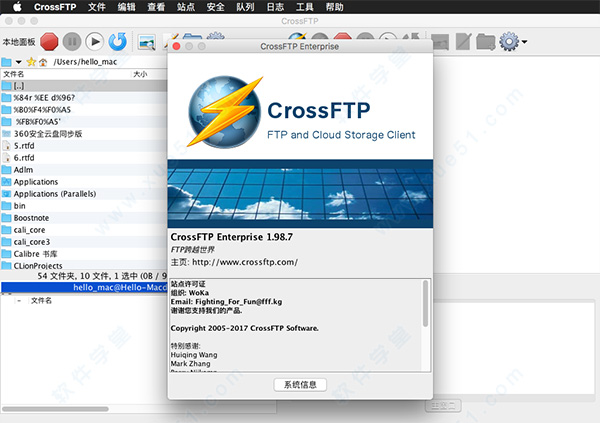This screenshot has height=423, width=600.
Task: Select the Applications folder row
Action: (x=84, y=181)
